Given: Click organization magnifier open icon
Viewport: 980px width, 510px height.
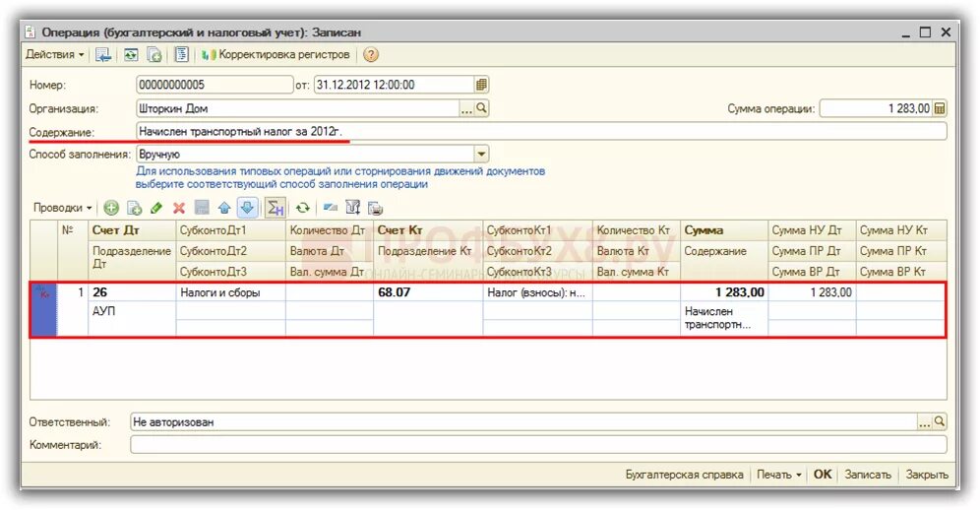Looking at the screenshot, I should [481, 109].
